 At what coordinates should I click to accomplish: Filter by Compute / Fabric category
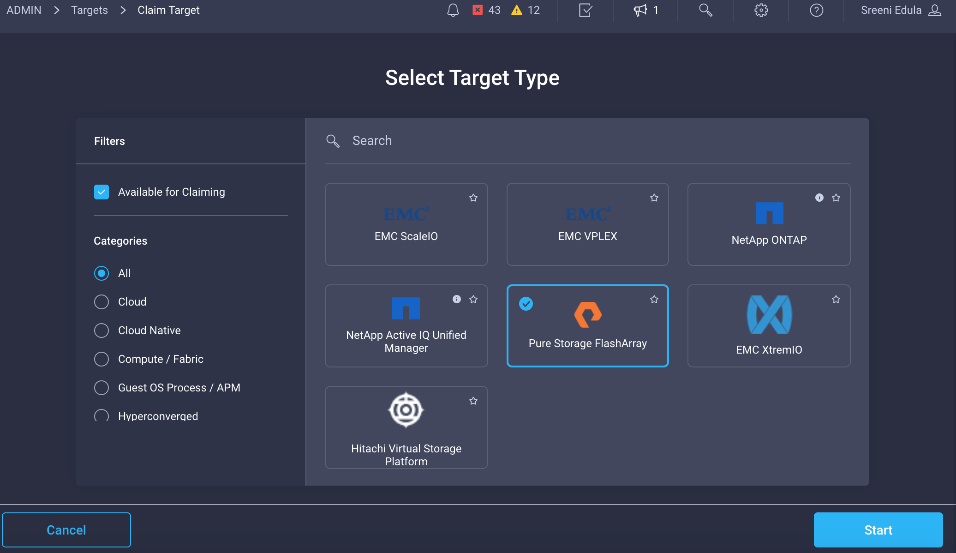pyautogui.click(x=101, y=359)
